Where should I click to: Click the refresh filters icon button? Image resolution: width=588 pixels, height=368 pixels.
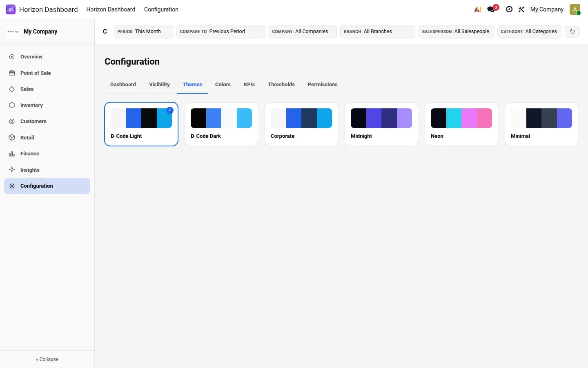click(x=572, y=31)
